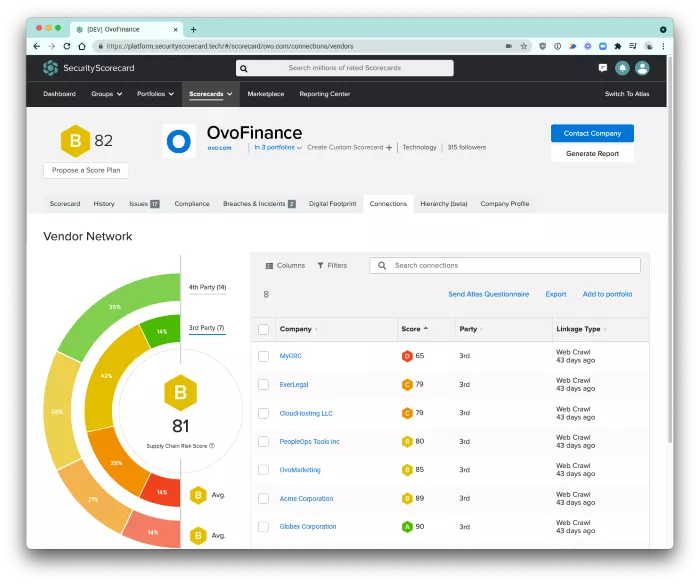
Task: Click the D grade badge for MyGRC
Action: tap(407, 356)
